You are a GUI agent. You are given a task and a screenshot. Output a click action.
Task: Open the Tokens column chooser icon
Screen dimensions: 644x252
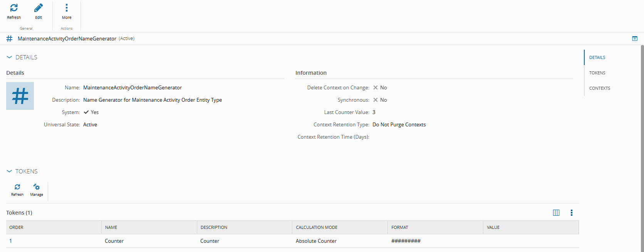[x=556, y=213]
